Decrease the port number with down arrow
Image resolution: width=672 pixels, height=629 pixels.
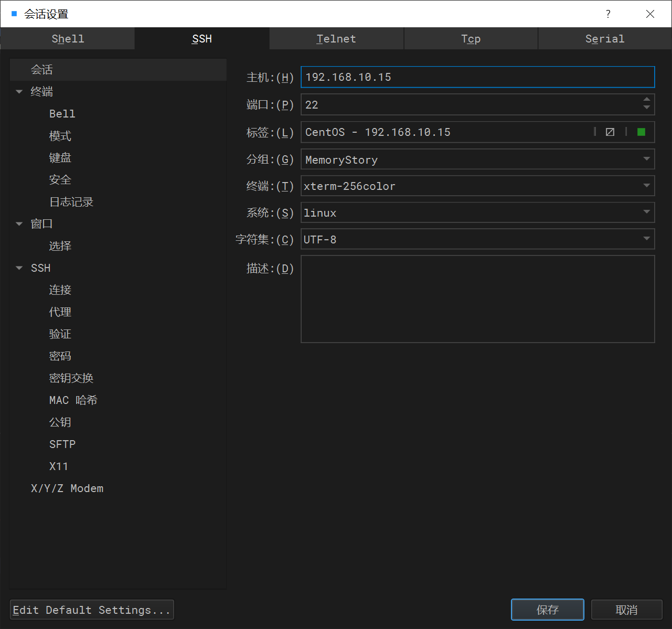click(646, 108)
